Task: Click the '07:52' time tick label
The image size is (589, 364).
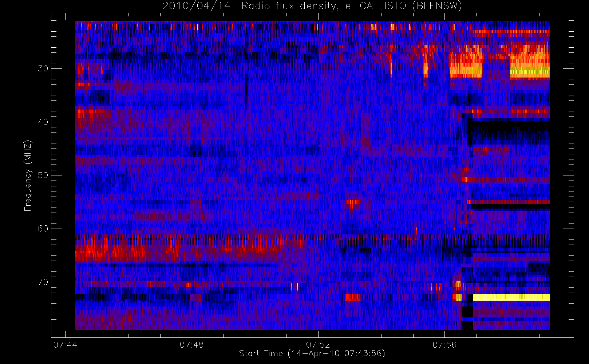Action: (318, 345)
